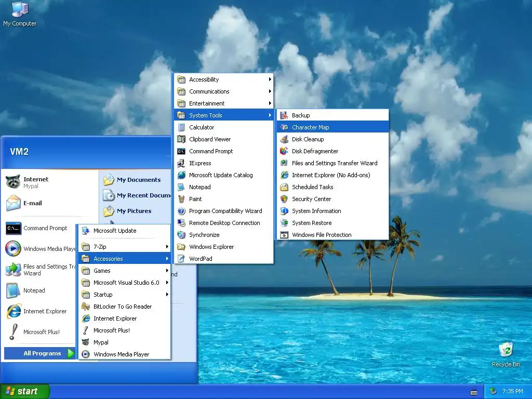The width and height of the screenshot is (532, 399).
Task: Click the pinned Windows Media Player icon
Action: 13,248
